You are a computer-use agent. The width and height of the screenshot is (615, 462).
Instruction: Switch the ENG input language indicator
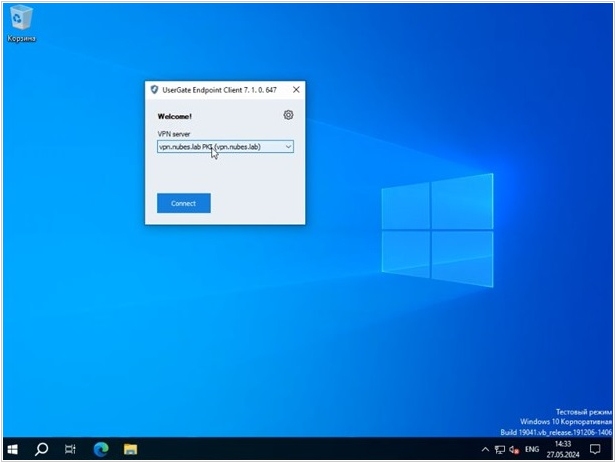(x=532, y=450)
